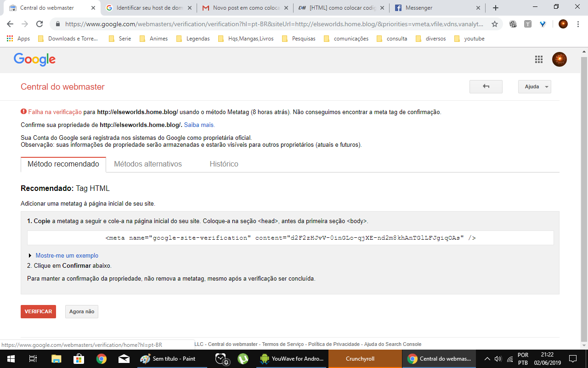Screen dimensions: 588x368
Task: Click the 'Agora não' button
Action: (82, 311)
